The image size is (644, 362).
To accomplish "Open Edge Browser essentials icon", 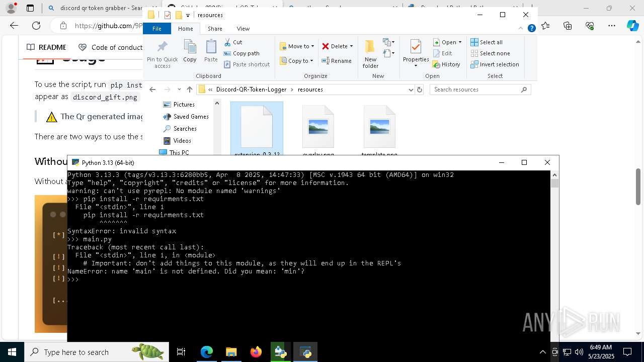I will (590, 26).
